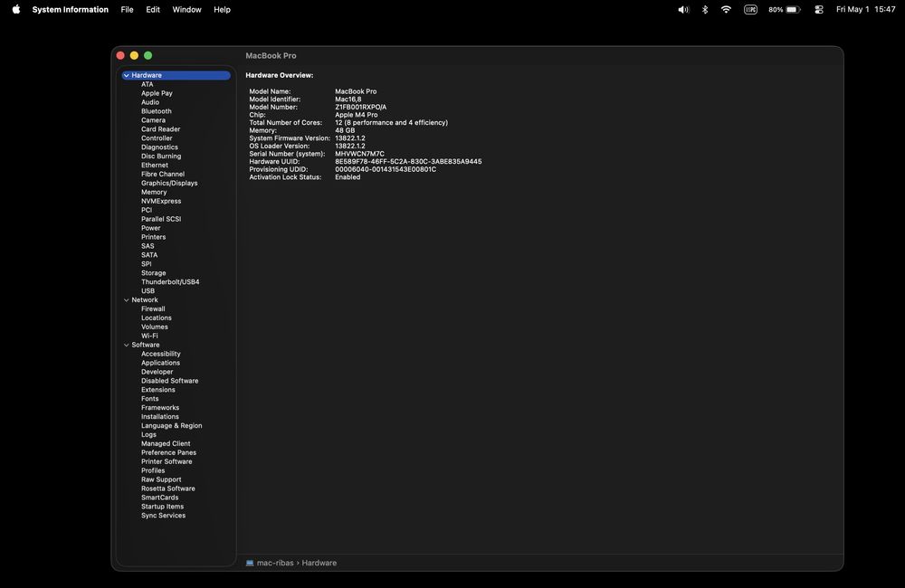Image resolution: width=905 pixels, height=588 pixels.
Task: Select Parallel SCSI in the sidebar
Action: click(x=161, y=219)
